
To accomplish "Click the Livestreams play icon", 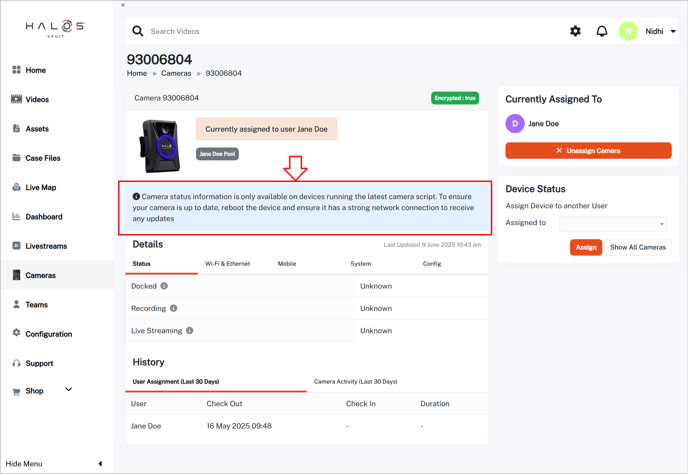I will click(16, 246).
